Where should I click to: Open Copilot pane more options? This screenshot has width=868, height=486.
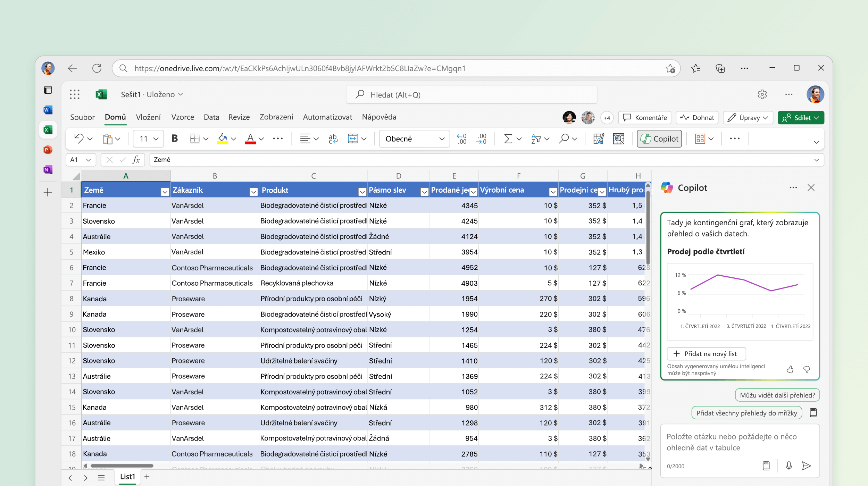coord(793,188)
